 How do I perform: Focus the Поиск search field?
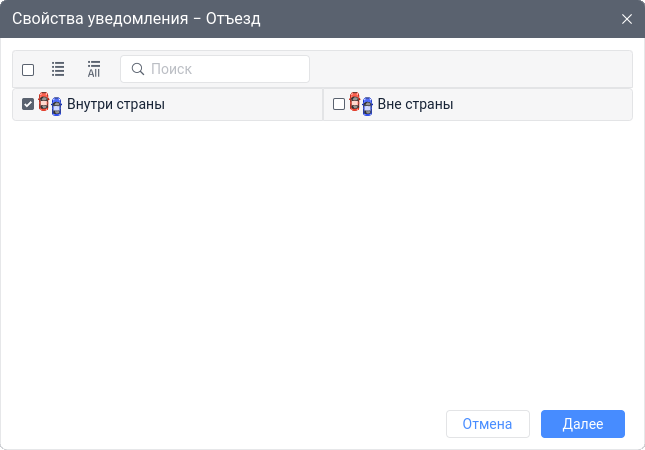point(225,69)
